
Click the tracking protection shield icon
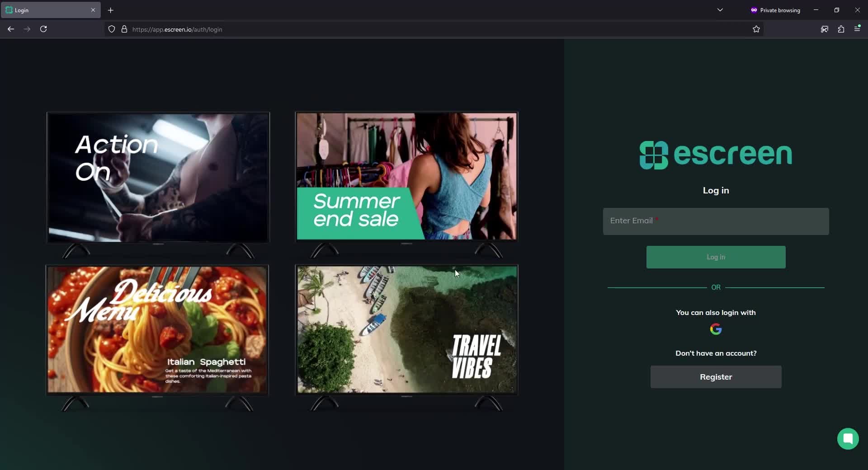(x=112, y=29)
